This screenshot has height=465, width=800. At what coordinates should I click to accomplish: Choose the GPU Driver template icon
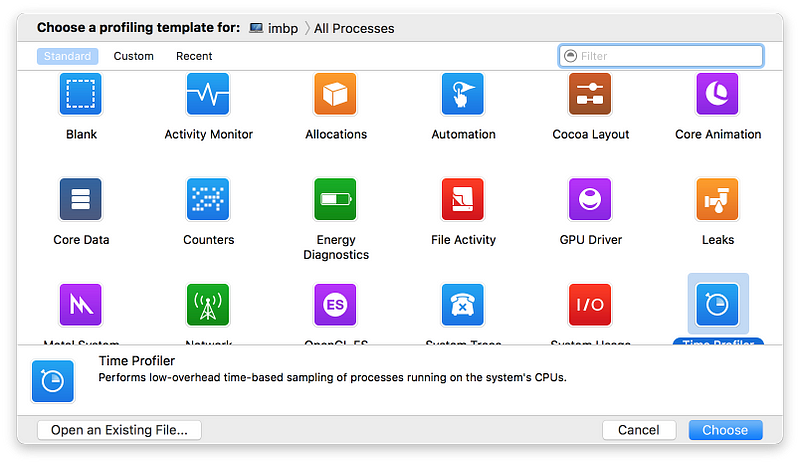(590, 199)
